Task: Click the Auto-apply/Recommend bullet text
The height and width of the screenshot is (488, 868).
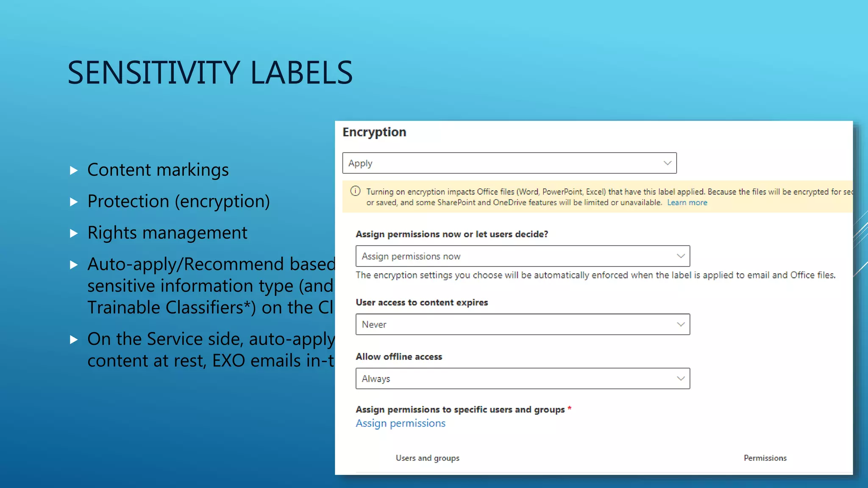Action: coord(211,286)
